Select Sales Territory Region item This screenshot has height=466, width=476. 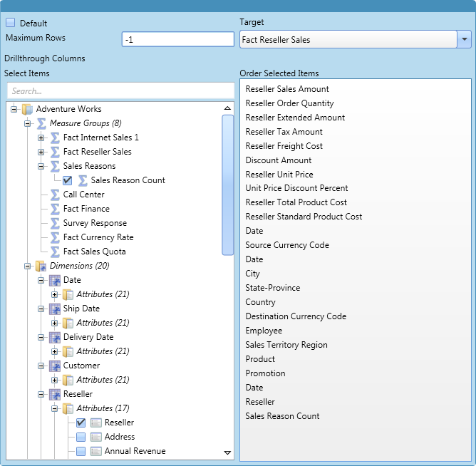pos(286,345)
